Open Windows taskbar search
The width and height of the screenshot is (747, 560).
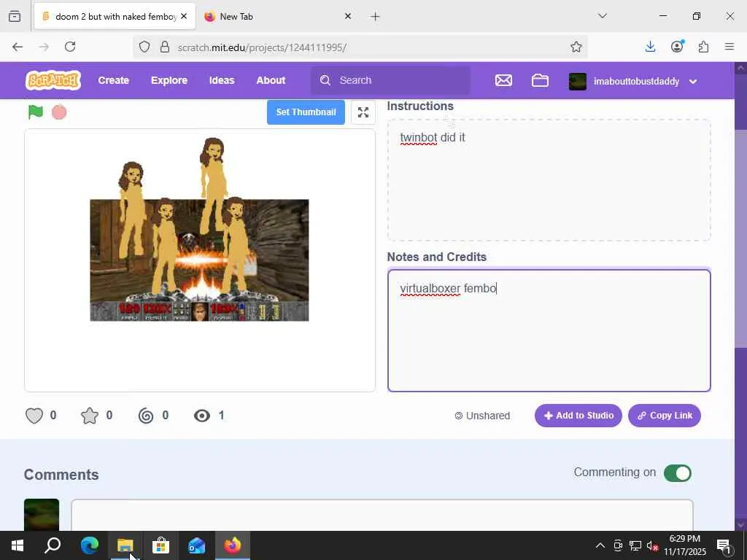tap(53, 545)
